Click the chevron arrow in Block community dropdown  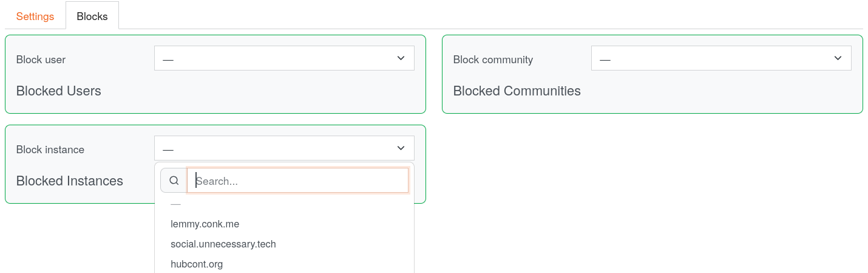[x=838, y=58]
